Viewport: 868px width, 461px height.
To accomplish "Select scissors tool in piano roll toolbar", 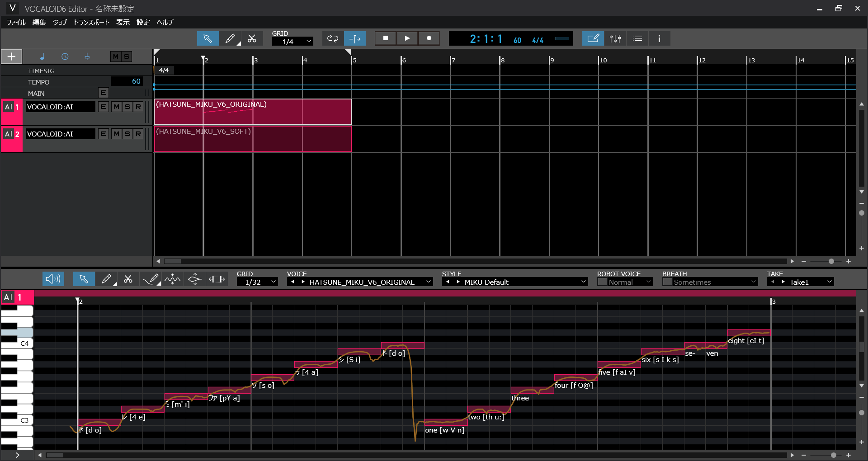I will pyautogui.click(x=128, y=279).
